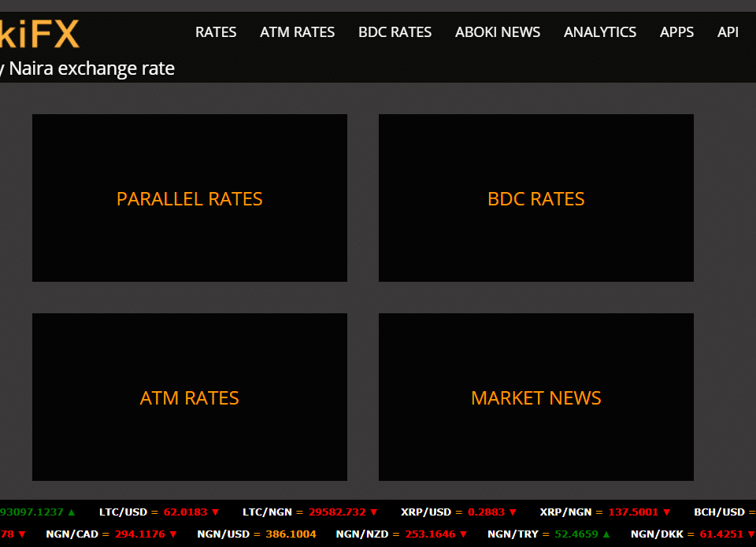Viewport: 756px width, 547px height.
Task: Open the RATES menu item
Action: [216, 32]
